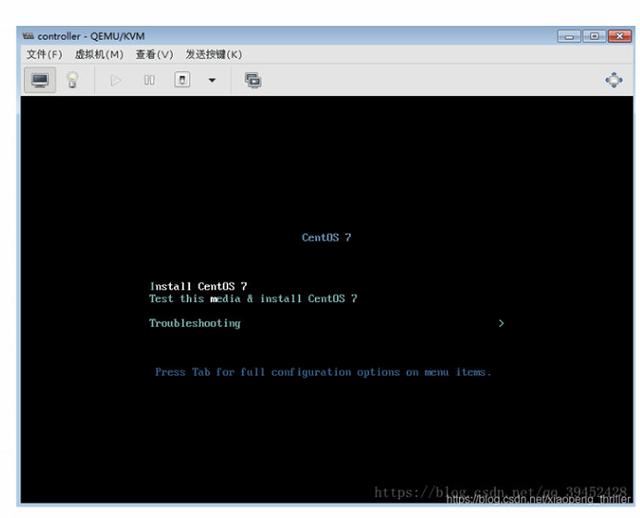Pause the virtual machine

tap(149, 80)
